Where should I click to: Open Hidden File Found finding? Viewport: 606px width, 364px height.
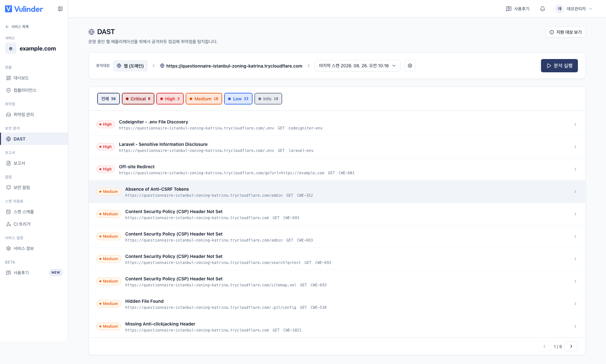337,304
